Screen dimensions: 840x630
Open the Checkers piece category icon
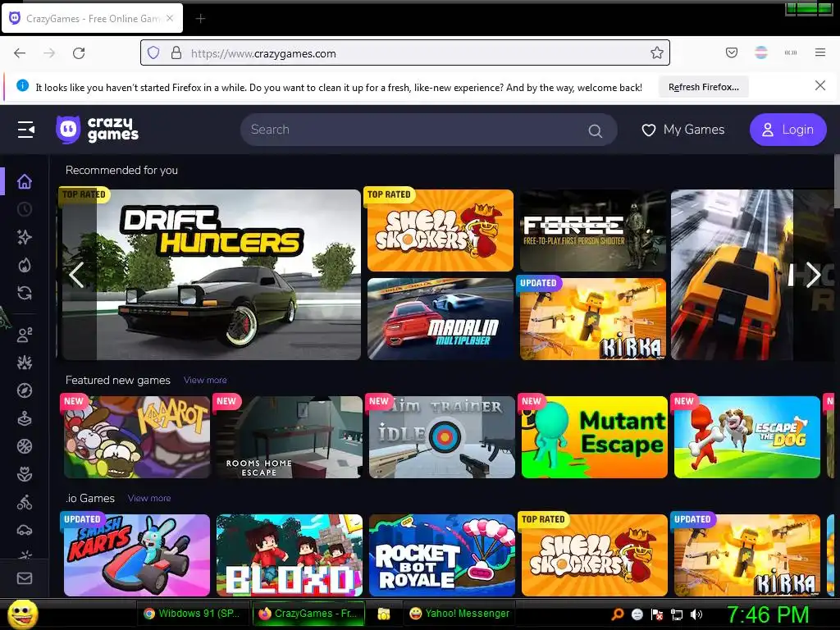click(25, 418)
